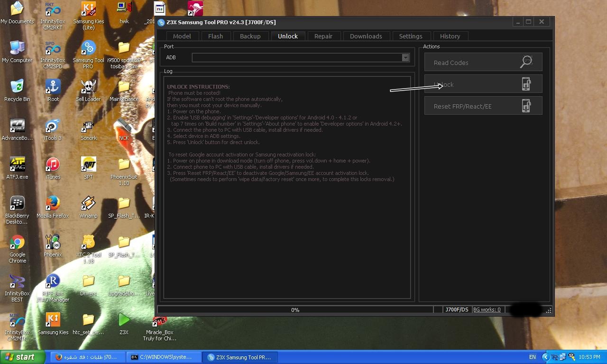Click the Unlock action button
The width and height of the screenshot is (607, 364).
pyautogui.click(x=483, y=84)
